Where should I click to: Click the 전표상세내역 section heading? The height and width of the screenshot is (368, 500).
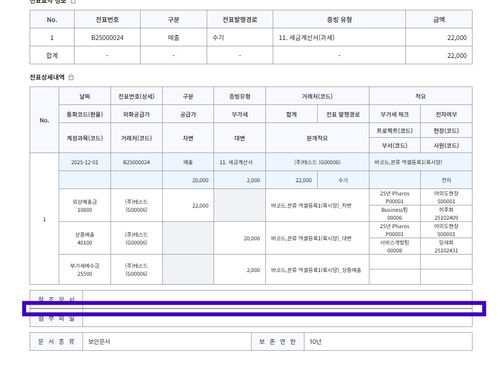tap(47, 77)
